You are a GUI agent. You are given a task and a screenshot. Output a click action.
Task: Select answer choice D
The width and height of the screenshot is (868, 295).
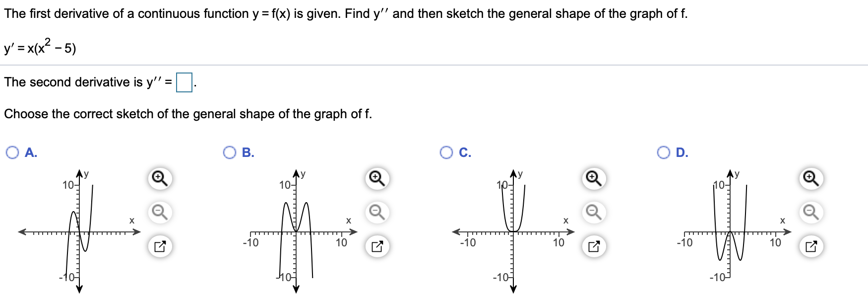tap(663, 153)
